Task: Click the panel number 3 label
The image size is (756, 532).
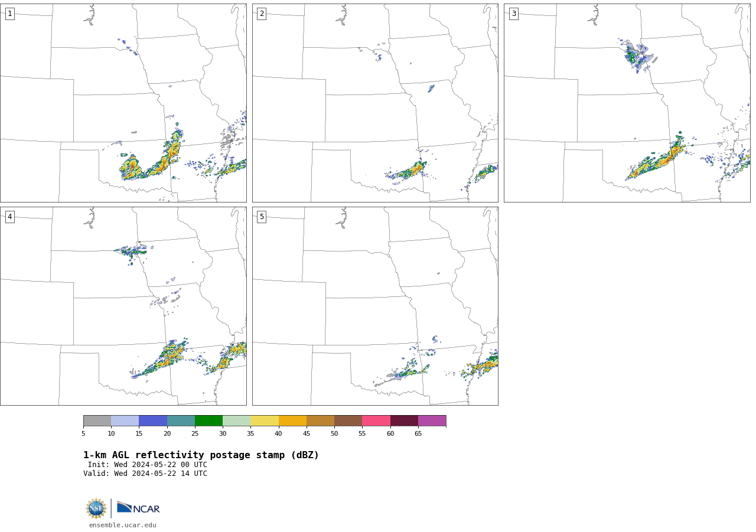Action: (x=513, y=14)
